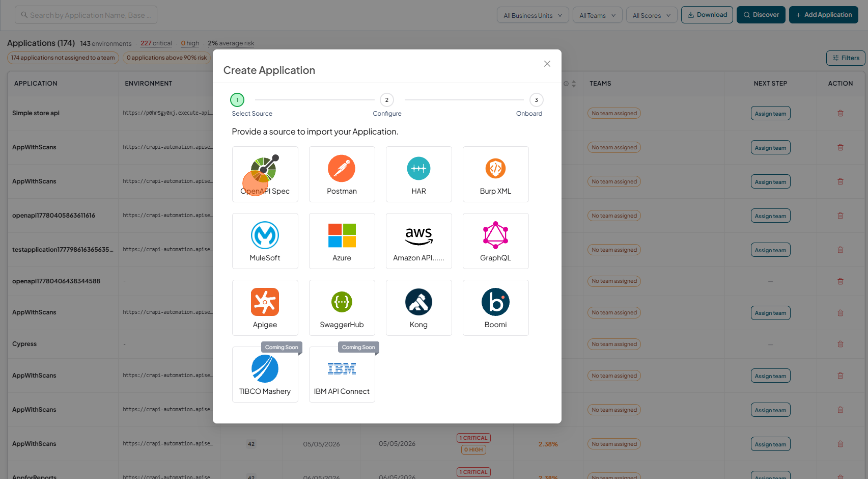Click the Discover button
Image resolution: width=868 pixels, height=479 pixels.
pos(761,15)
